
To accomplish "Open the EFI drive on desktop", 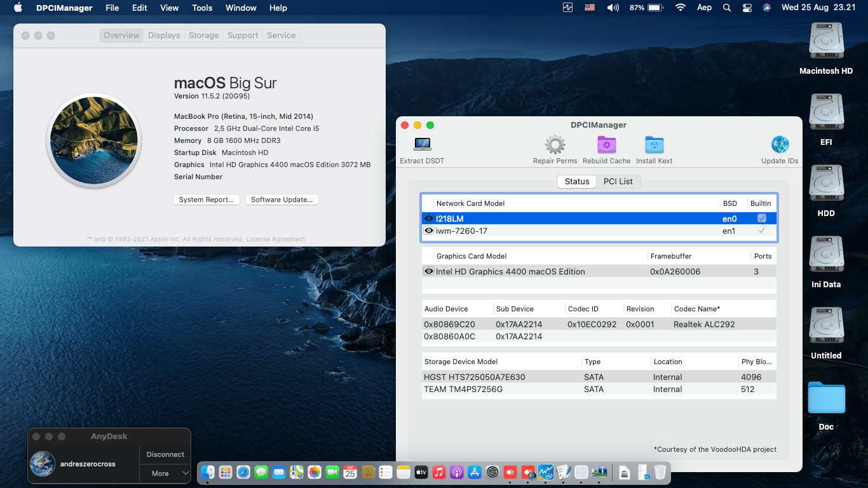I will pyautogui.click(x=826, y=112).
